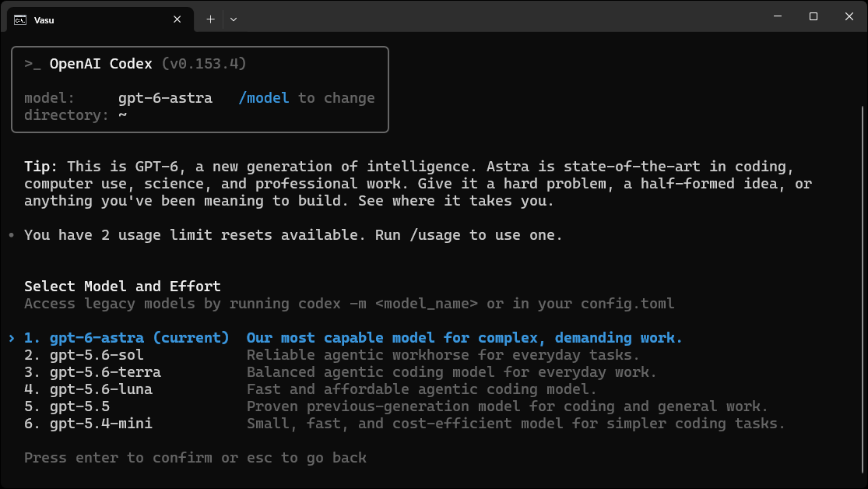Click the blue /model command text
868x489 pixels.
click(x=263, y=98)
